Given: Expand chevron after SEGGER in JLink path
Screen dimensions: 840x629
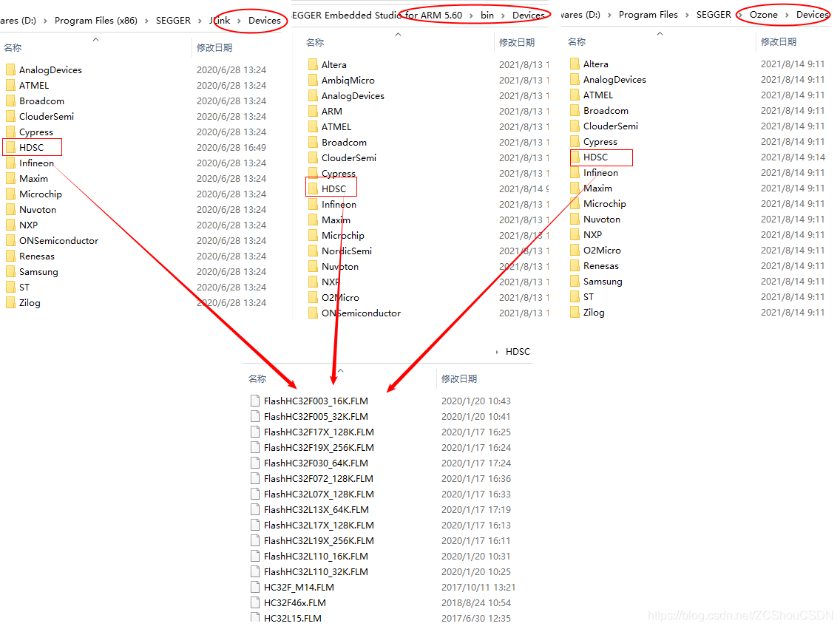Looking at the screenshot, I should click(200, 21).
